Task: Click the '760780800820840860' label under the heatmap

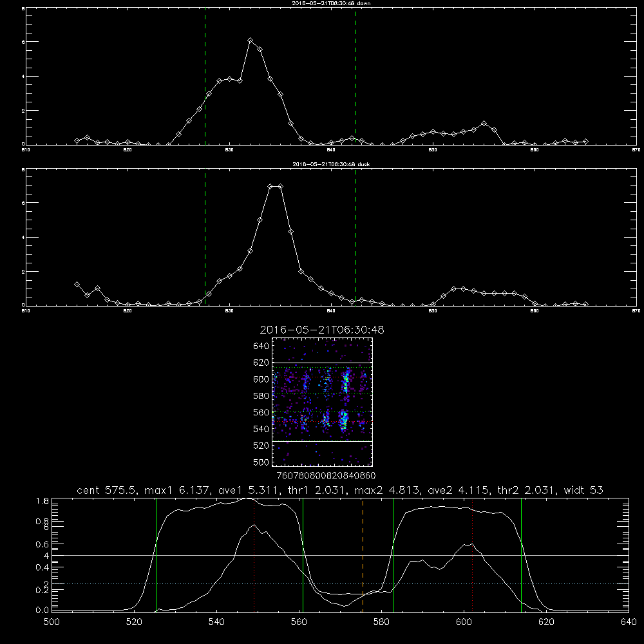Action: [x=327, y=475]
